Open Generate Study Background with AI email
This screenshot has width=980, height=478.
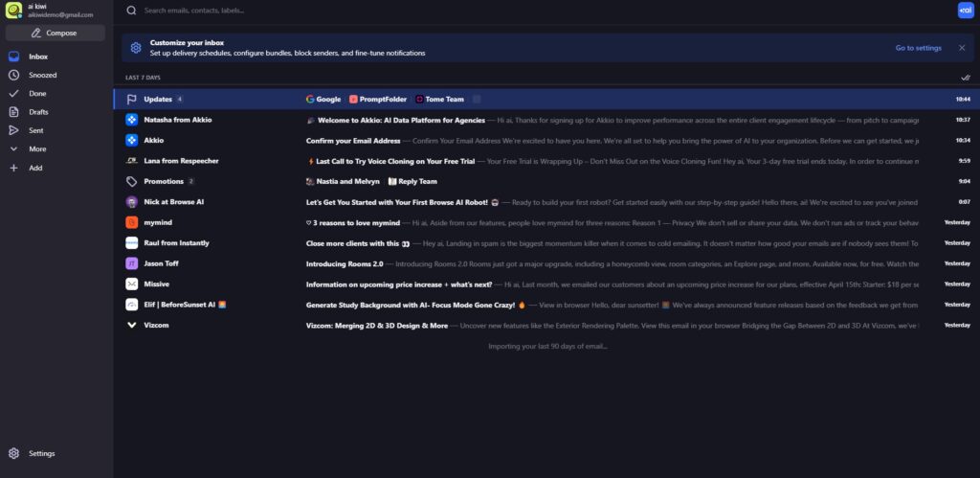[x=546, y=305]
